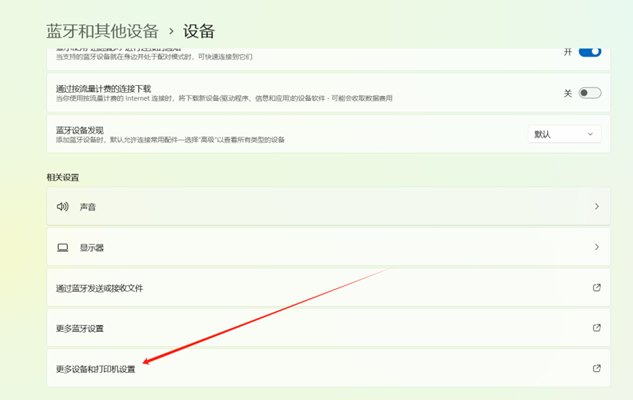This screenshot has width=633, height=400.
Task: Click the down arrow in the 默认 combo box
Action: [x=590, y=134]
